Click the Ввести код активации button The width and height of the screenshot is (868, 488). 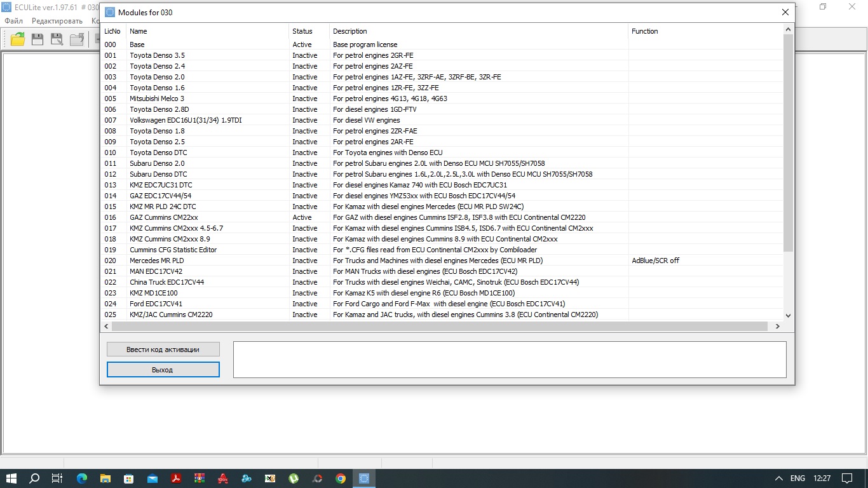coord(163,349)
